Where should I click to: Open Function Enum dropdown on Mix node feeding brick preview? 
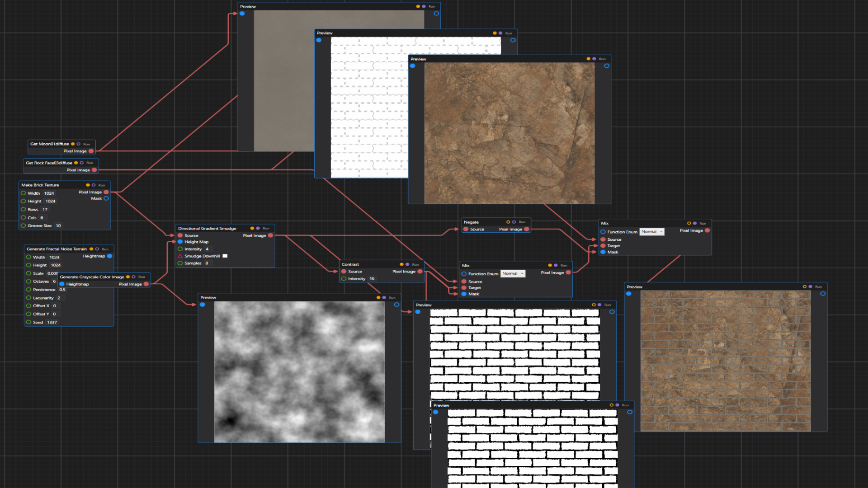pos(651,232)
